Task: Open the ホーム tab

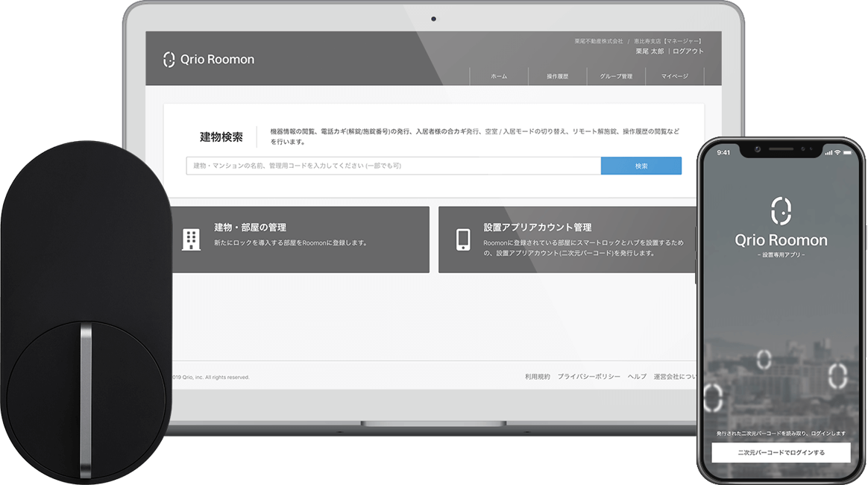Action: [499, 76]
